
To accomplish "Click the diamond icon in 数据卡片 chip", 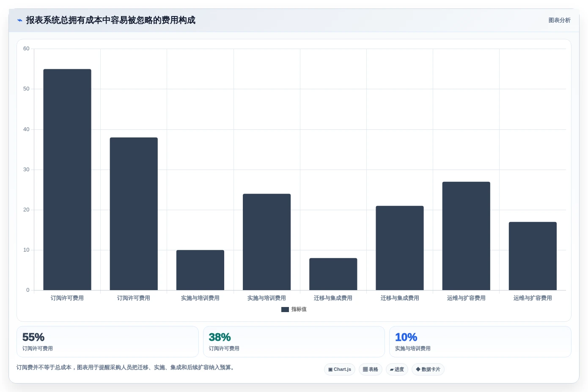I will (x=418, y=369).
